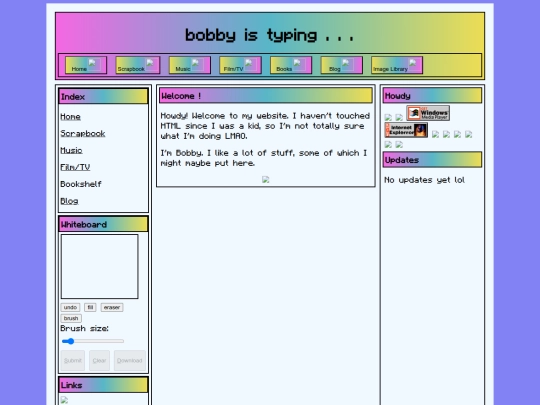
Task: Click the 'No updates yet lol' text
Action: 424,180
